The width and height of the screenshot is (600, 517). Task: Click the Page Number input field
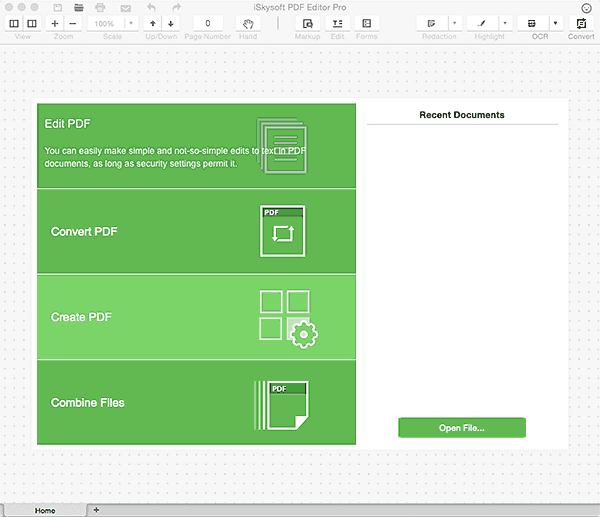[x=208, y=23]
